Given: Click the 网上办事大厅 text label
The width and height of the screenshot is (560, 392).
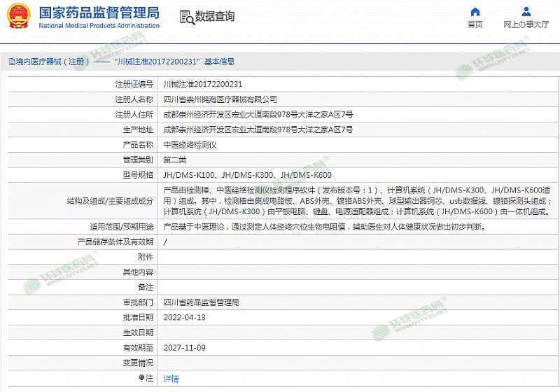Looking at the screenshot, I should (526, 24).
